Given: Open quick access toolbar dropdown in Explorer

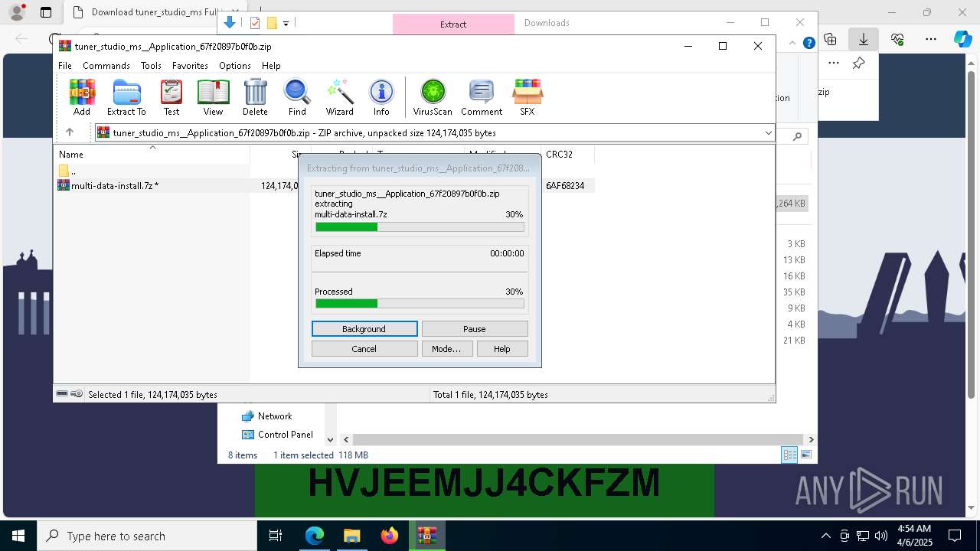Looking at the screenshot, I should coord(286,23).
